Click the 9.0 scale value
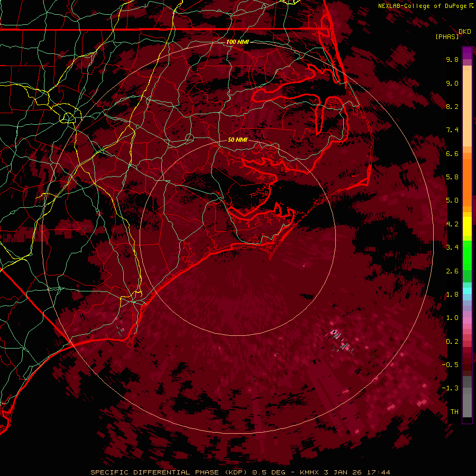Image resolution: width=476 pixels, height=476 pixels. click(452, 83)
